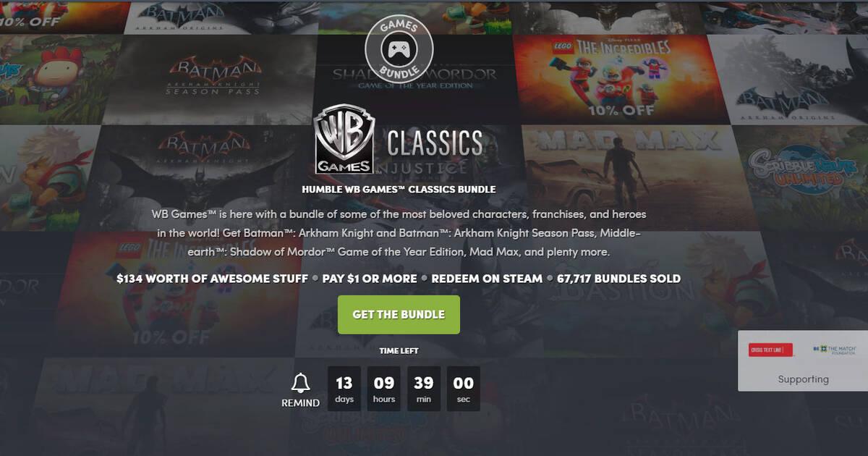
Task: Click the Remind bell icon
Action: point(300,382)
